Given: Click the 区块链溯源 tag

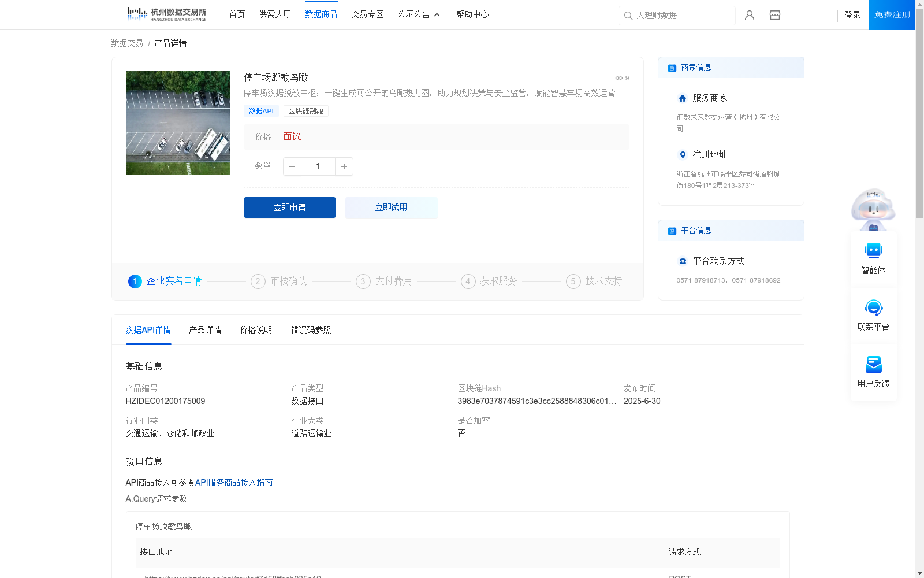Looking at the screenshot, I should [306, 111].
